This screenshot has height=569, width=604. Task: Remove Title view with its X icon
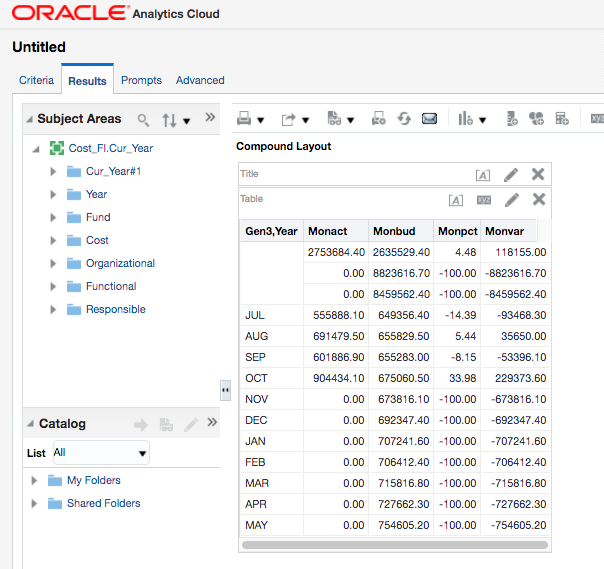tap(538, 174)
